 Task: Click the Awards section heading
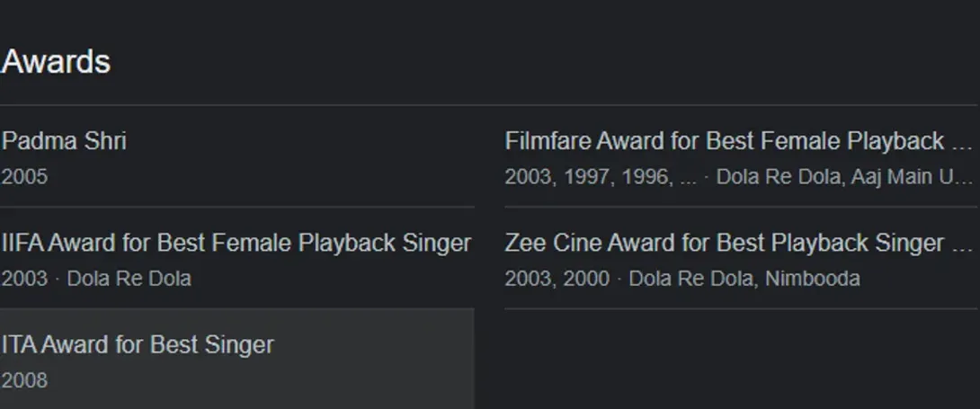point(56,62)
